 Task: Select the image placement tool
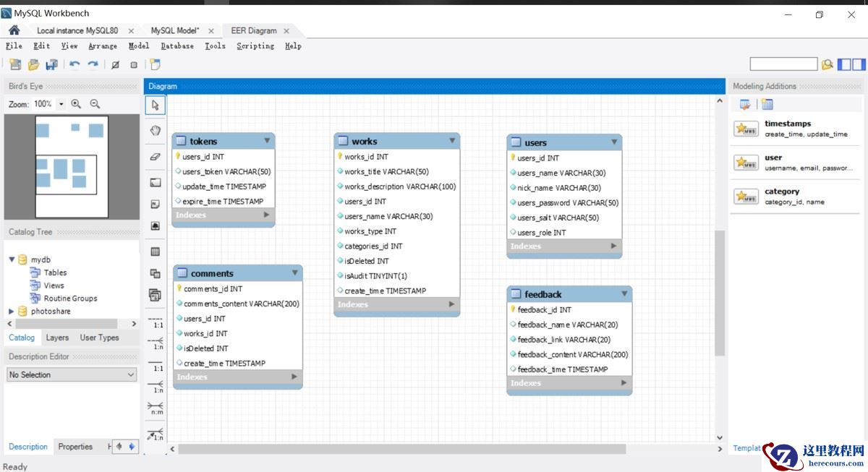pyautogui.click(x=156, y=226)
